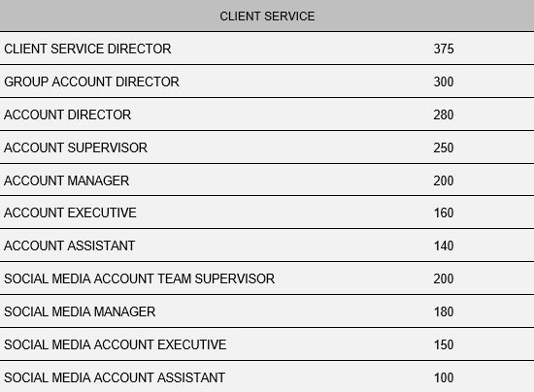This screenshot has width=534, height=392.
Task: Select the value 250 cell
Action: coord(444,147)
